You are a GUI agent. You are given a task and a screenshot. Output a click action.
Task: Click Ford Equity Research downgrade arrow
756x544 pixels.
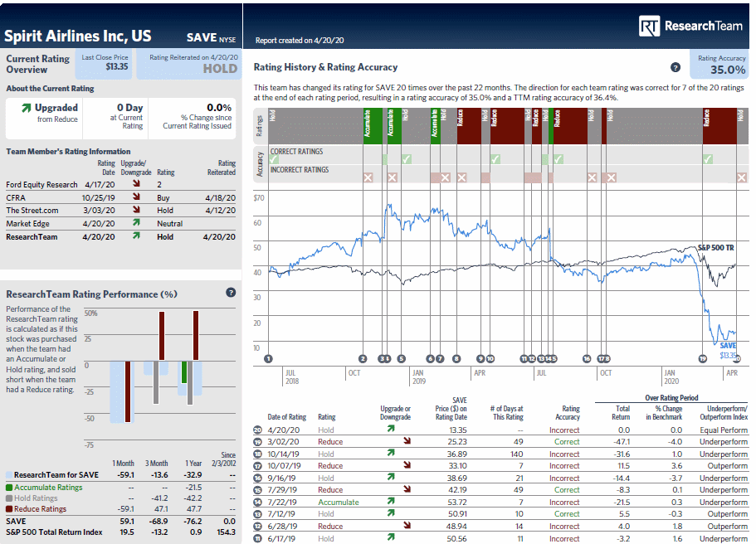point(136,183)
